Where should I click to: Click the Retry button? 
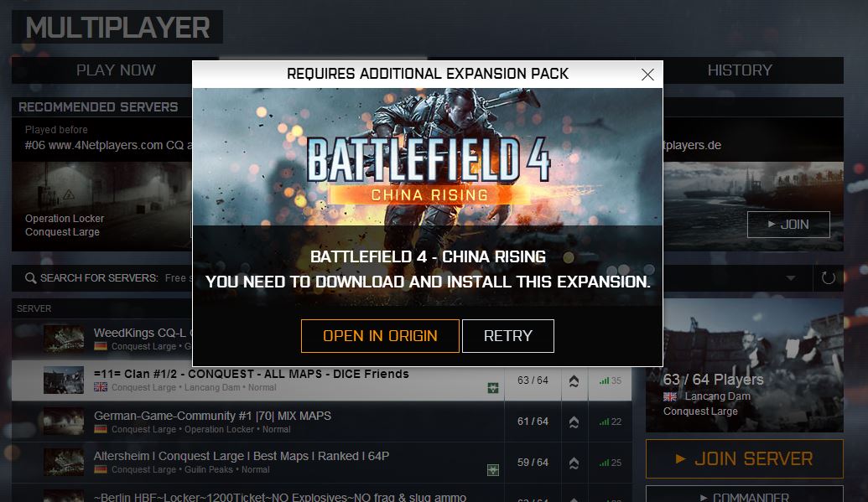pyautogui.click(x=508, y=336)
